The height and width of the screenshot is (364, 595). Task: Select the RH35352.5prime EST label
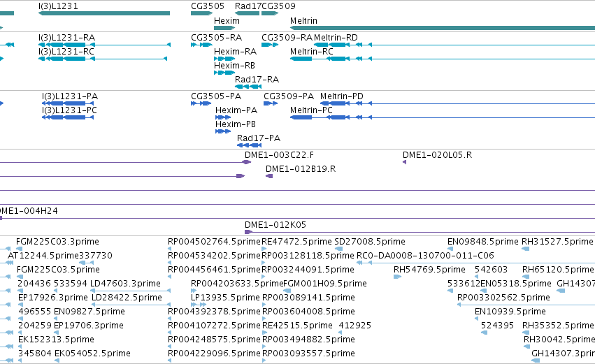(x=558, y=326)
